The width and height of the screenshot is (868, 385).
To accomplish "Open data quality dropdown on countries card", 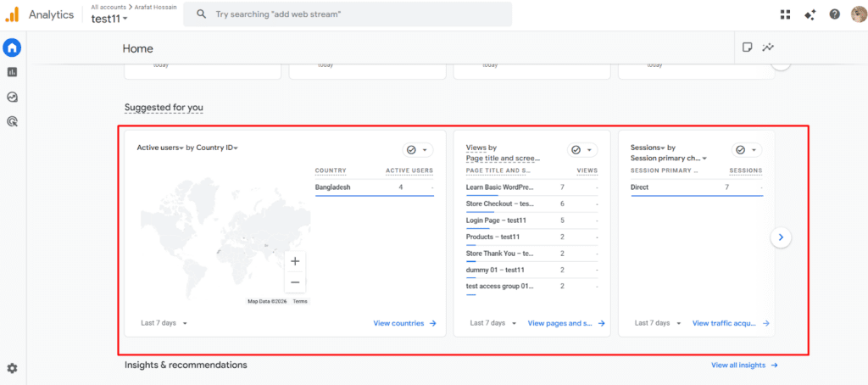I will 417,150.
